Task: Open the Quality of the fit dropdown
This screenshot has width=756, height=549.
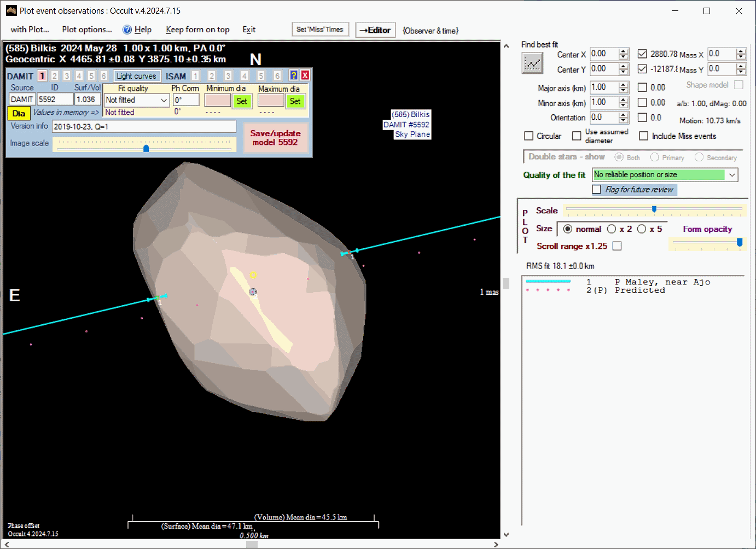Action: (x=732, y=175)
